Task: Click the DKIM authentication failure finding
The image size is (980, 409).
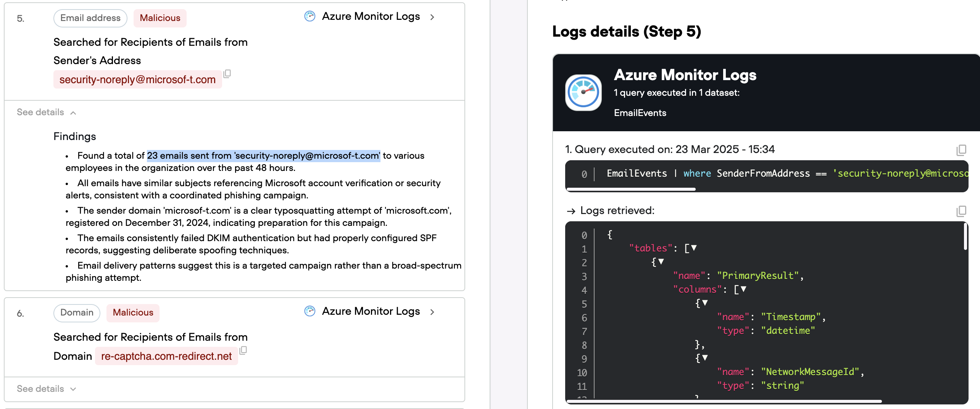Action: [x=251, y=244]
